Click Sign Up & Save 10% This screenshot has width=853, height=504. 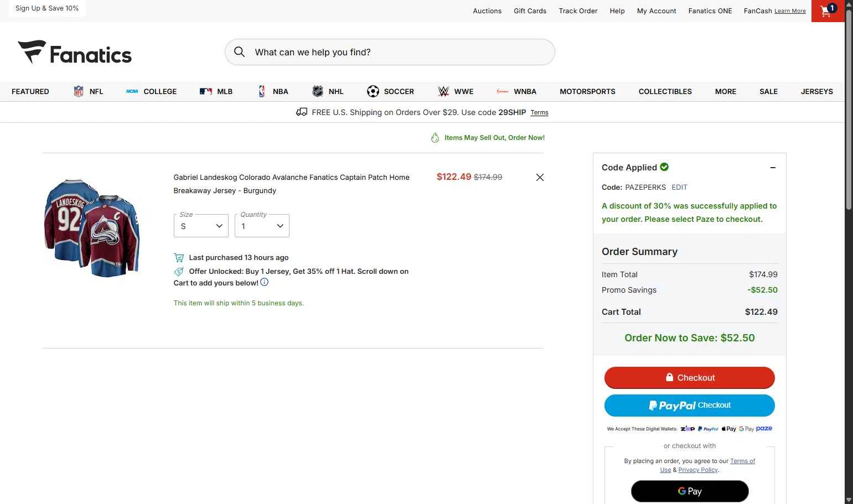[x=47, y=8]
